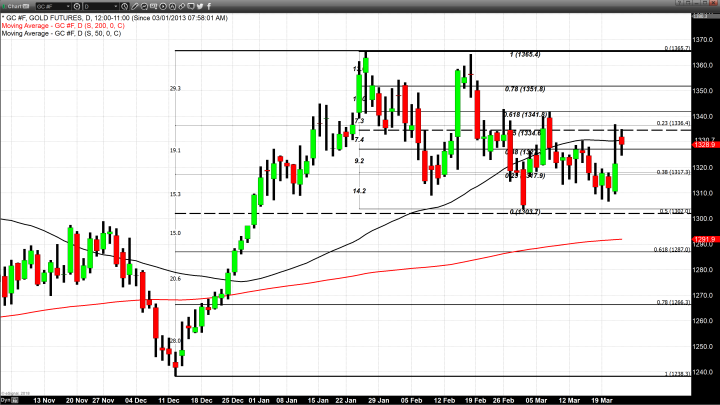Click the Facebook share icon
Image resolution: width=720 pixels, height=405 pixels.
209,6
